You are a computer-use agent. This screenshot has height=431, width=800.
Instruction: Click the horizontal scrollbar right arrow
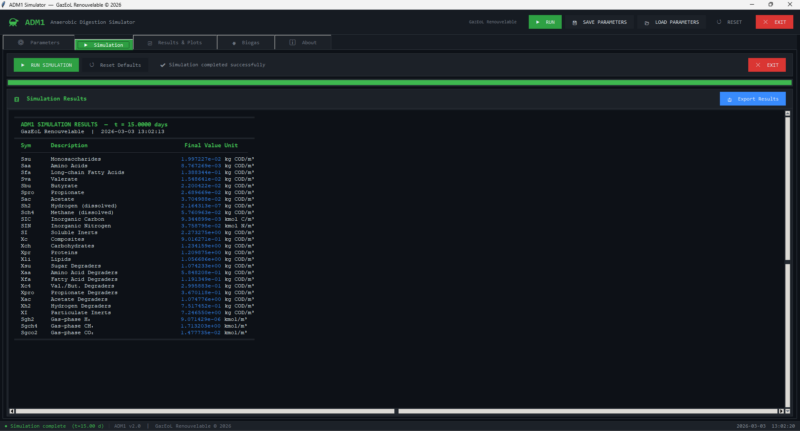pyautogui.click(x=781, y=411)
